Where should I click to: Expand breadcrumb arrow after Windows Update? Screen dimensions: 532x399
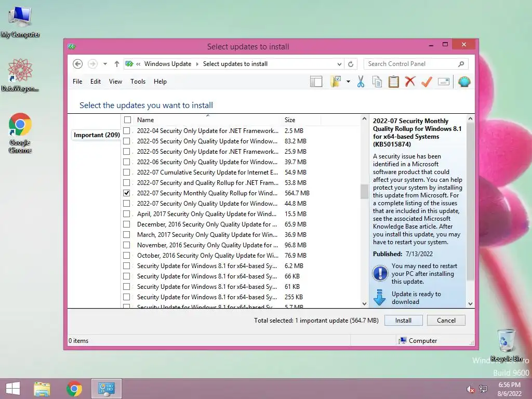pos(197,64)
